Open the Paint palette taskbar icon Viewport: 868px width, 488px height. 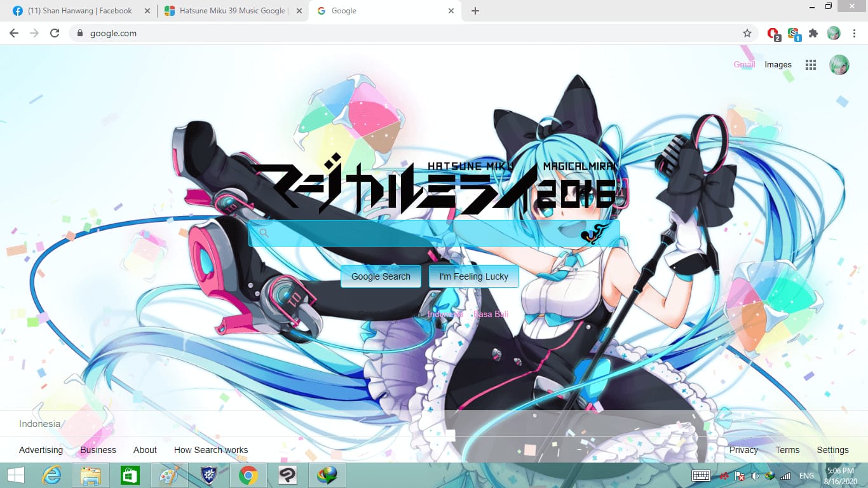pos(169,475)
